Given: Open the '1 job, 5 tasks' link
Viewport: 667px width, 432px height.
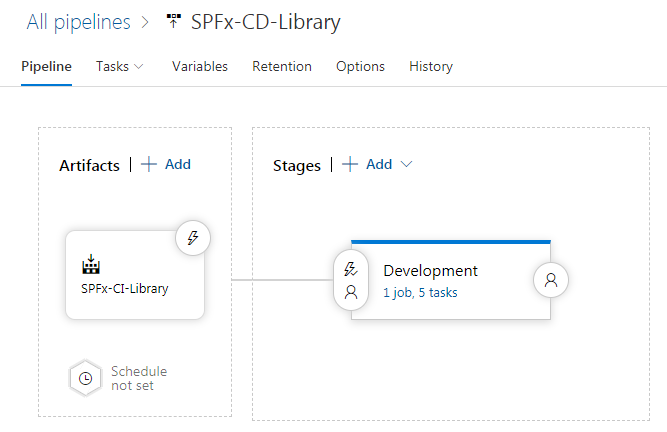Looking at the screenshot, I should click(x=420, y=293).
